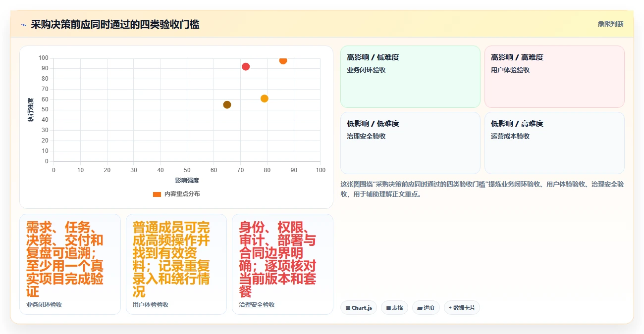
Task: Click the 影响强度 x-axis title
Action: (187, 181)
